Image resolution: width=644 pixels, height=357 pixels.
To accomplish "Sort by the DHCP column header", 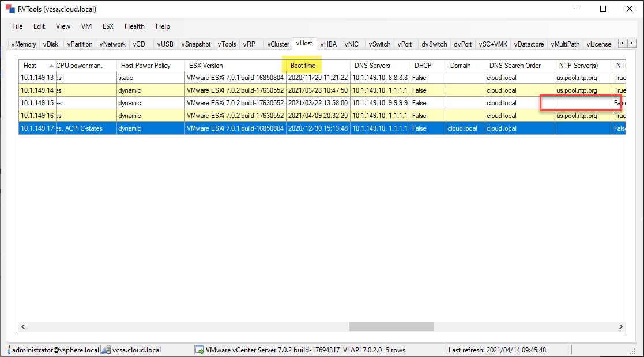I will (x=428, y=66).
